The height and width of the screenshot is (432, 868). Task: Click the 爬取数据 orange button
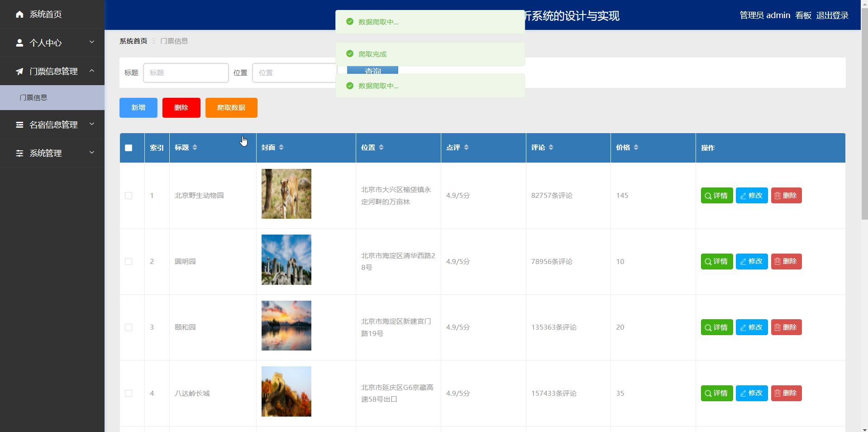(x=231, y=108)
